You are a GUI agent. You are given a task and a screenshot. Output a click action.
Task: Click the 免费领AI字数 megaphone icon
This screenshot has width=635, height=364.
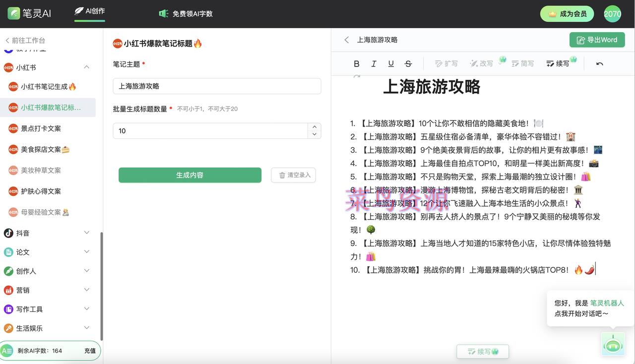pos(164,13)
